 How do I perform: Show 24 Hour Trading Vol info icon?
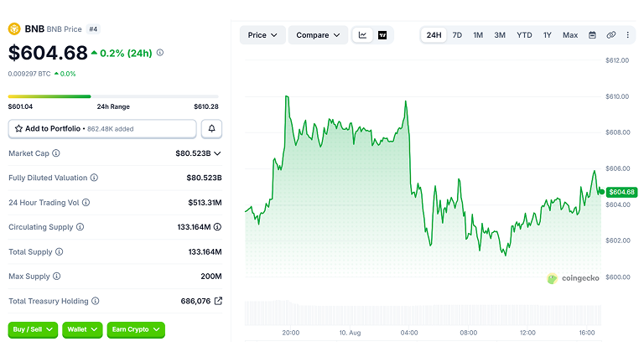coord(86,202)
